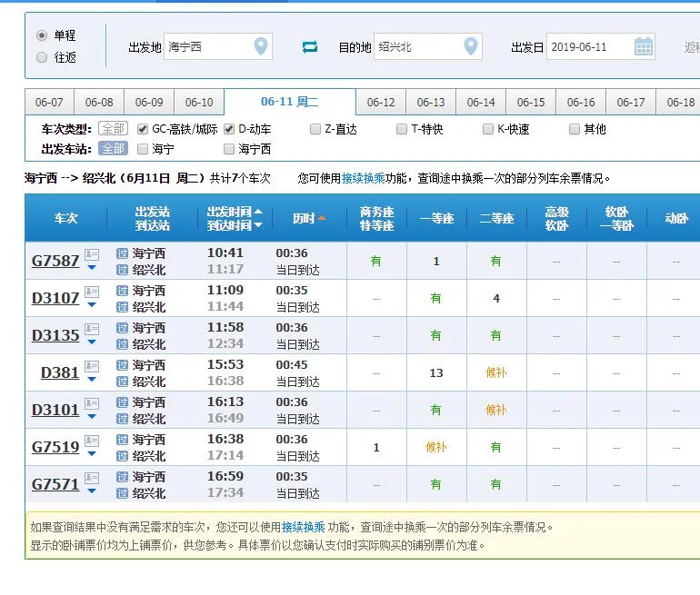Open the calendar icon for departure date
The image size is (700, 595).
click(x=644, y=46)
